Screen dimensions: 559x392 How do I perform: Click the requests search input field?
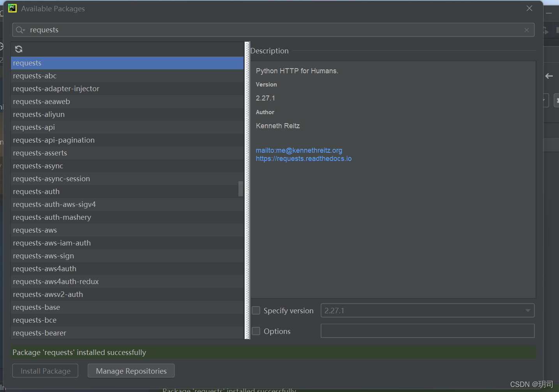[x=273, y=30]
